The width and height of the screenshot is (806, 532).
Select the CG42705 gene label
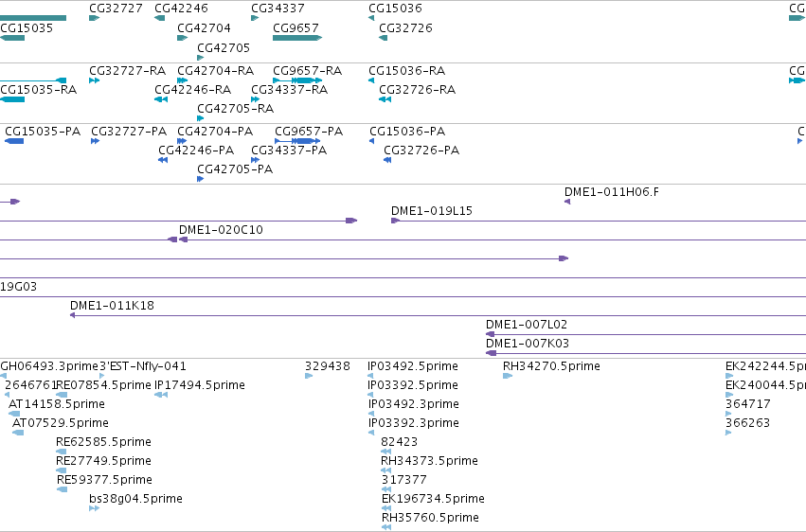224,47
